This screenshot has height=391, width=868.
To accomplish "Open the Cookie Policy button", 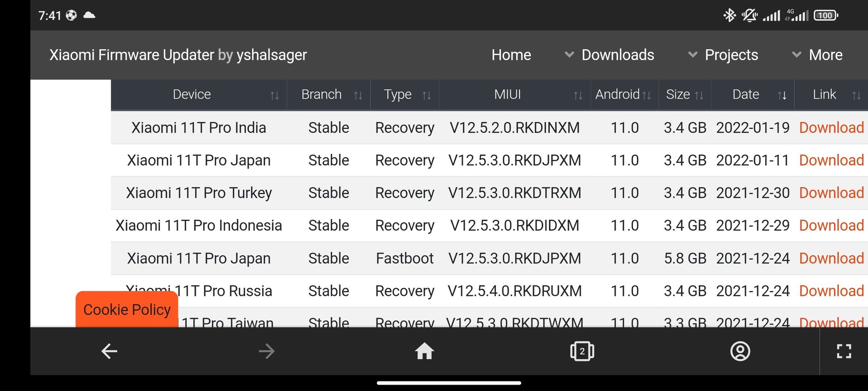I will click(127, 310).
